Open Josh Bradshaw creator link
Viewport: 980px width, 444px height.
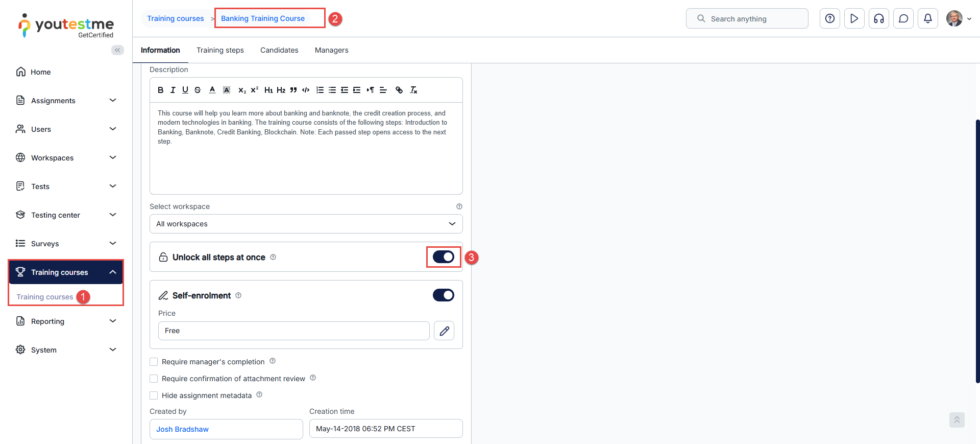[182, 429]
